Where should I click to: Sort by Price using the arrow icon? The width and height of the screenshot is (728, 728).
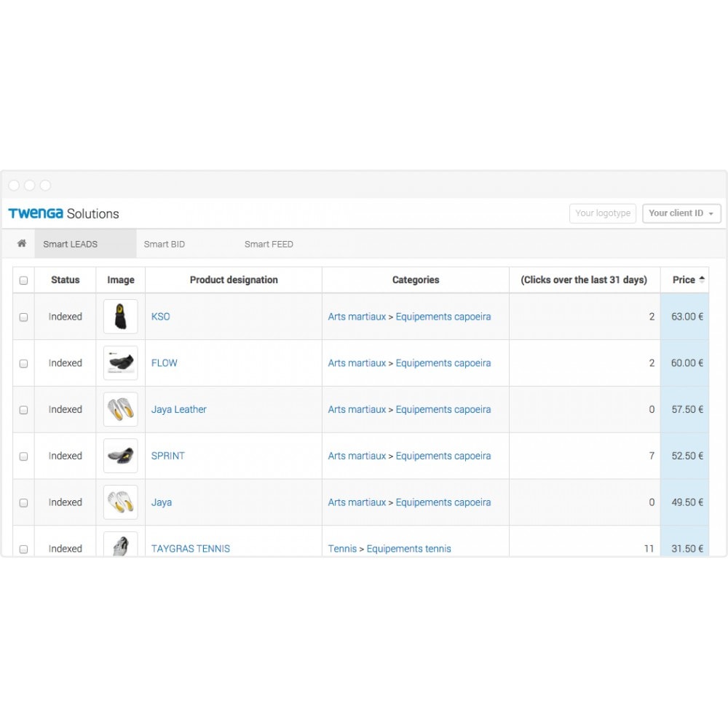click(702, 280)
